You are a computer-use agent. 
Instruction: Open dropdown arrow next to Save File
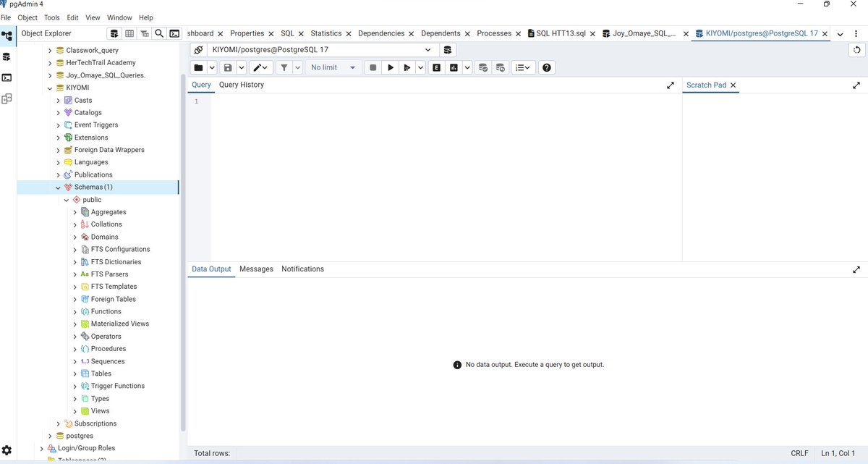click(x=241, y=67)
